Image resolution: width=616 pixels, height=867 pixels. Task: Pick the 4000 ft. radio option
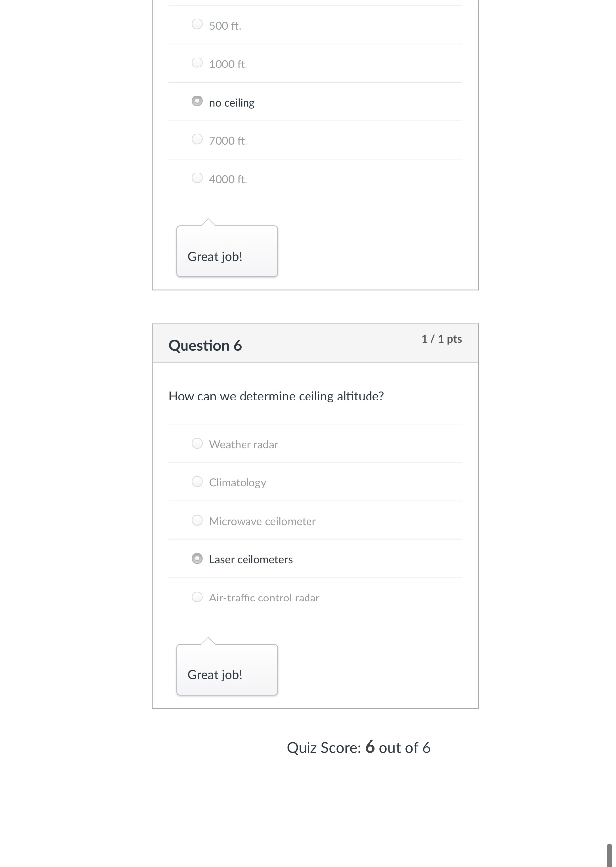click(x=197, y=178)
